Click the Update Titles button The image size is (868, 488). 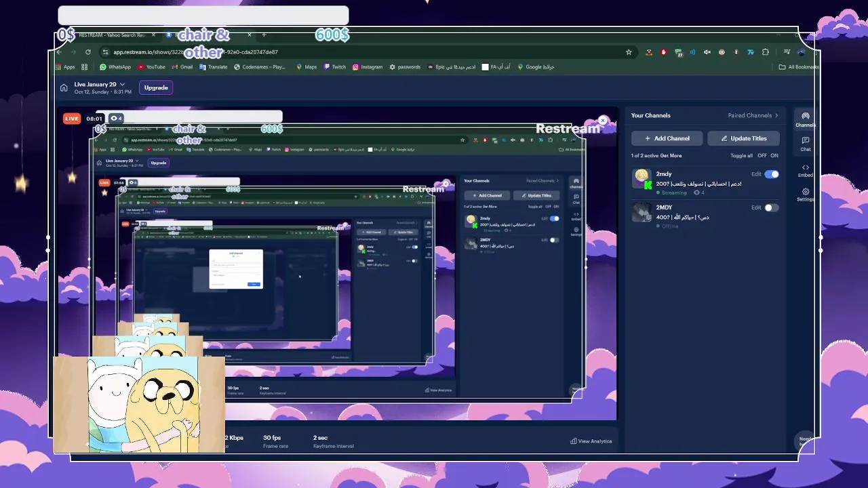pyautogui.click(x=743, y=138)
